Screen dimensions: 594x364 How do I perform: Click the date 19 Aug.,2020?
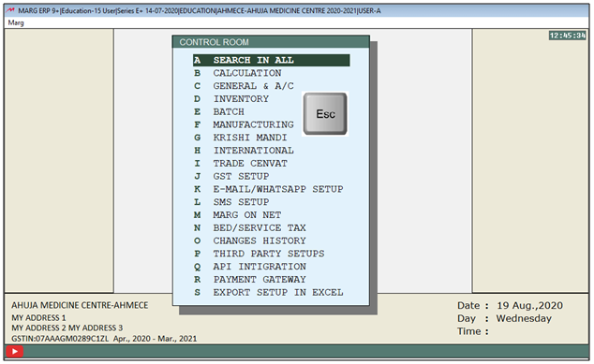coord(529,305)
